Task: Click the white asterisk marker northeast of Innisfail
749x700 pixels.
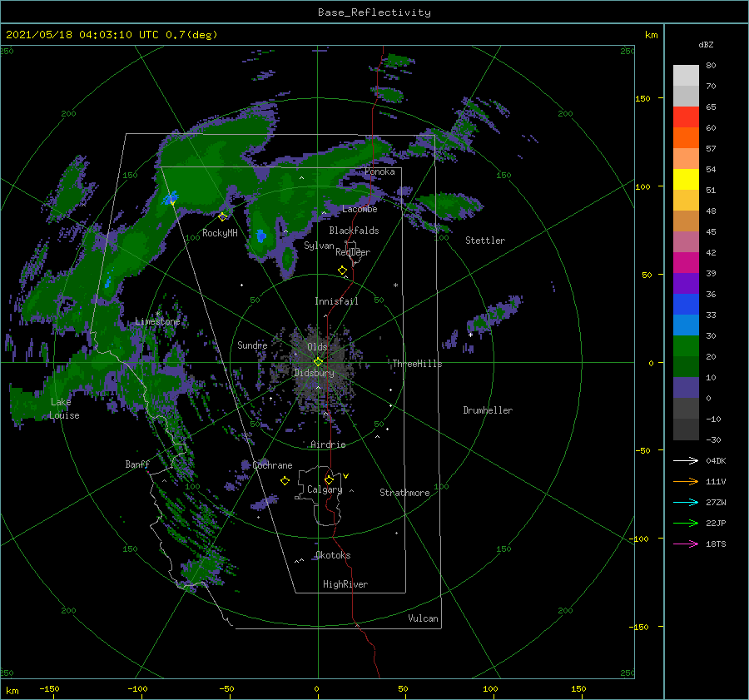Action: click(395, 285)
